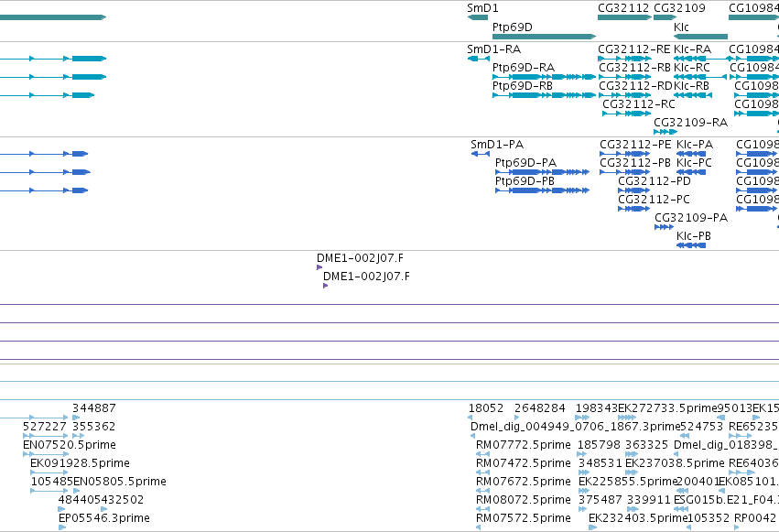This screenshot has height=532, width=779.
Task: Select feature label 2648284
Action: (x=540, y=408)
